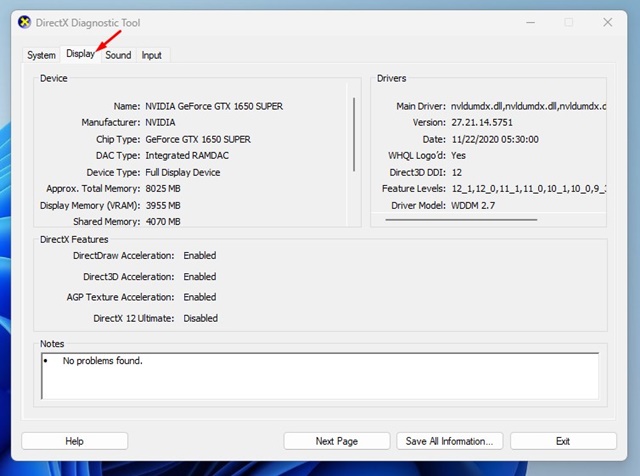Click inside the Notes text box
The width and height of the screenshot is (640, 476).
[x=320, y=376]
